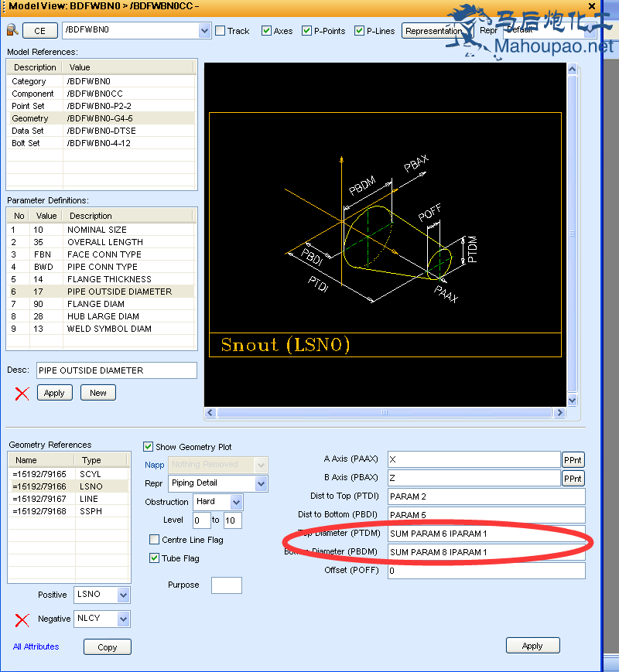Click the Copy button
Viewport: 619px width, 672px height.
coord(108,647)
